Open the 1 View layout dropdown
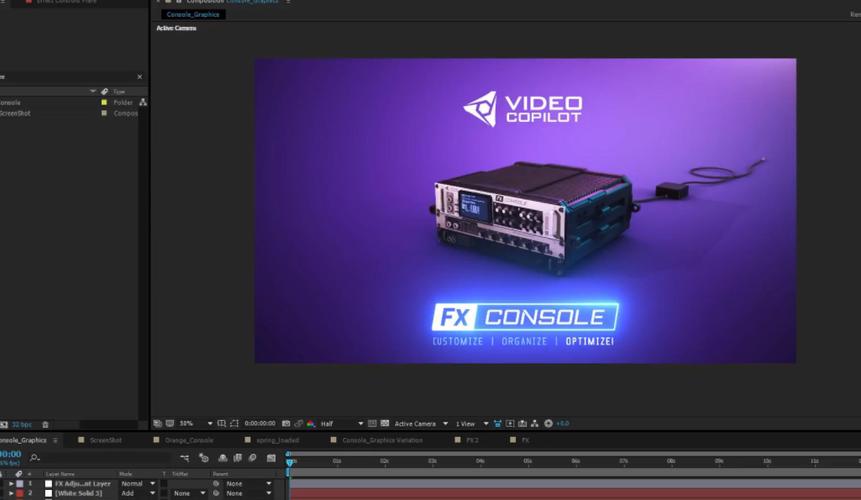861x500 pixels. (x=472, y=424)
